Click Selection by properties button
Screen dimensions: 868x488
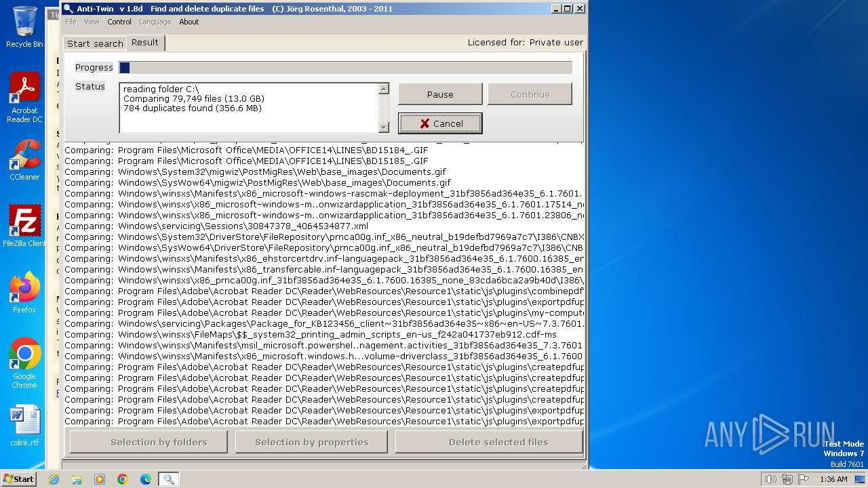[311, 442]
